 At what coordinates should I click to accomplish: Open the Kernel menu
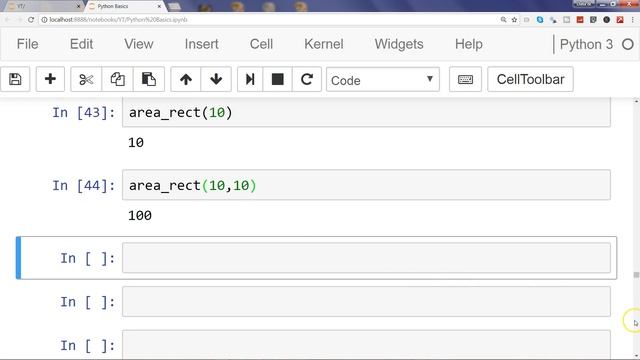point(324,44)
